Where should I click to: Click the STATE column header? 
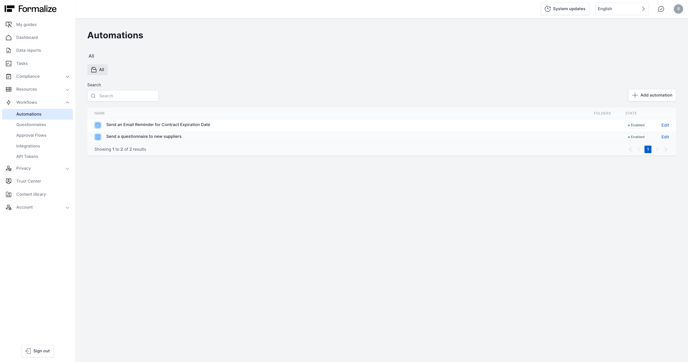[631, 113]
